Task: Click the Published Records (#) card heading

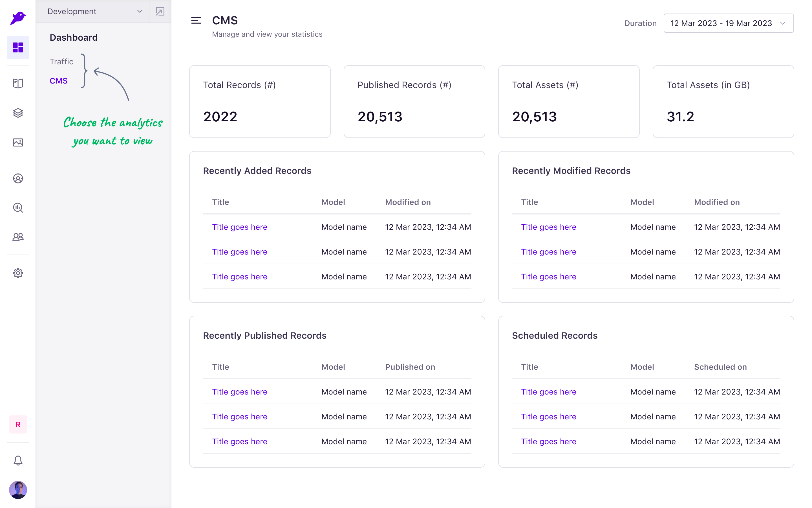Action: (404, 85)
